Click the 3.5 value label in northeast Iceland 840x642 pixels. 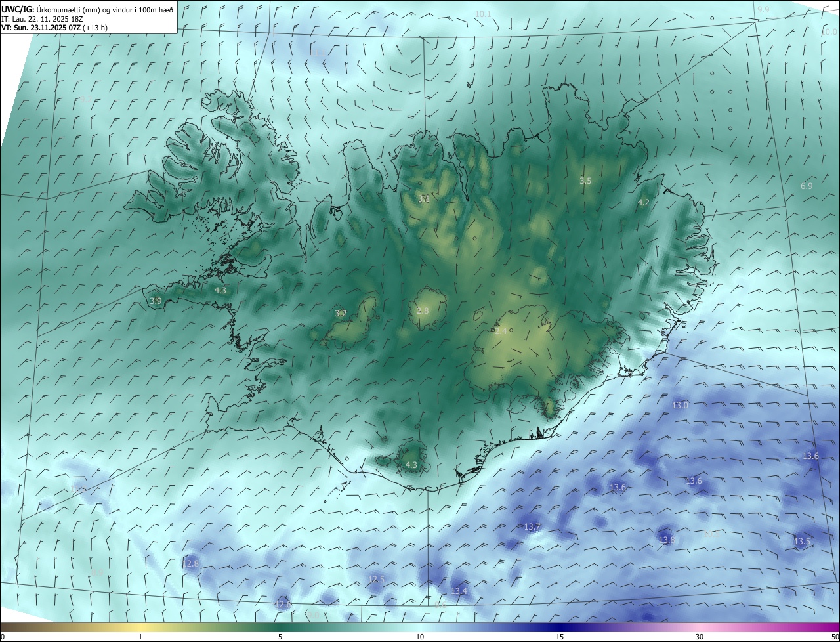[x=585, y=181]
